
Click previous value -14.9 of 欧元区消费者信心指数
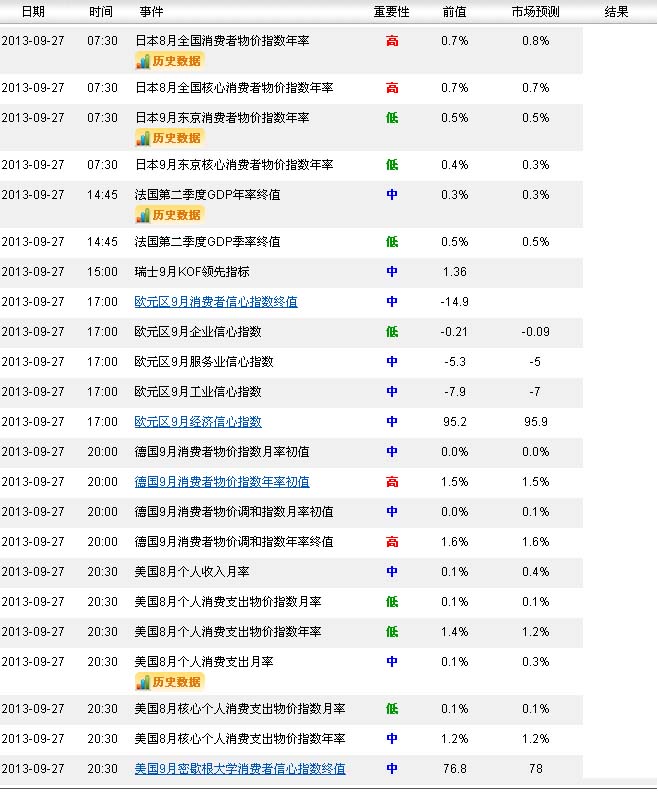pyautogui.click(x=455, y=302)
